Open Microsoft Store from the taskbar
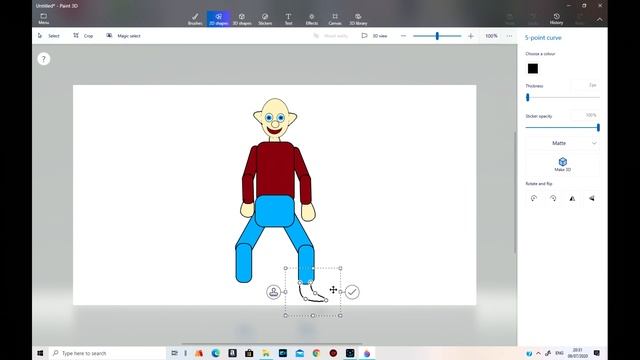The width and height of the screenshot is (640, 360). (249, 353)
